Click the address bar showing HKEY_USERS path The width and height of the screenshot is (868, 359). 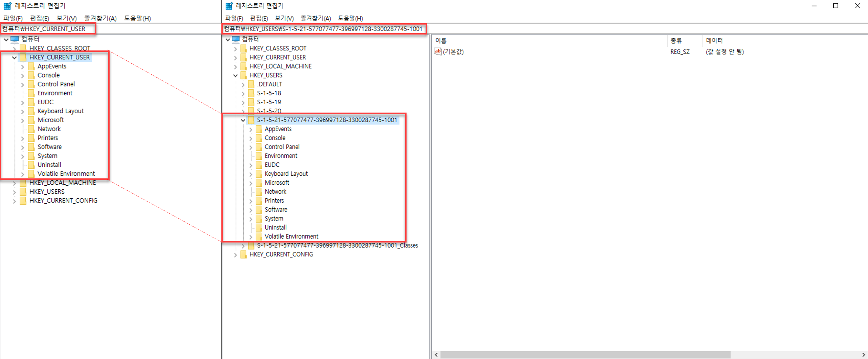(x=324, y=29)
